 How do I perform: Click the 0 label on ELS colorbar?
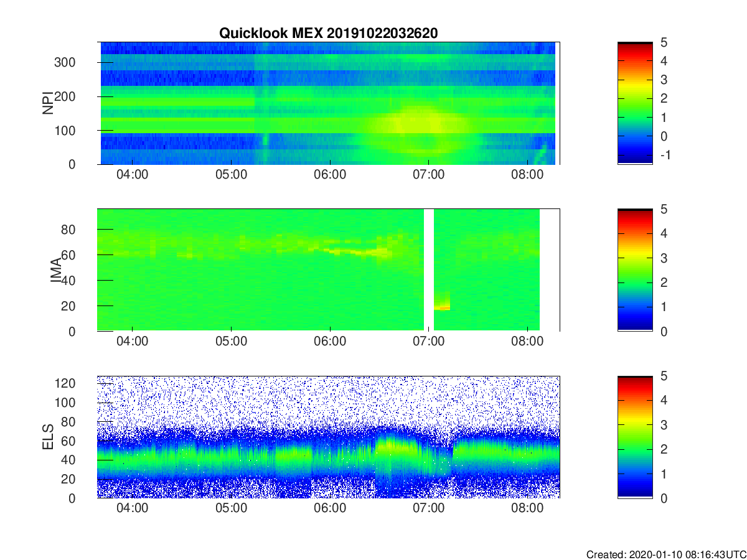tap(663, 498)
